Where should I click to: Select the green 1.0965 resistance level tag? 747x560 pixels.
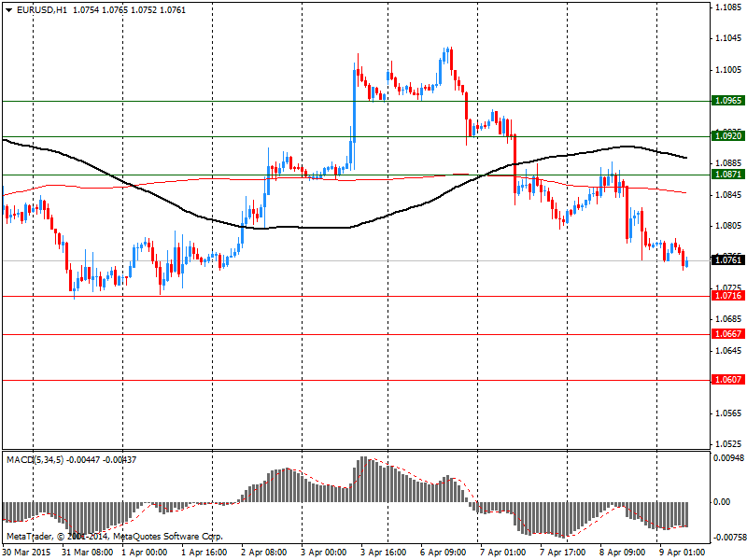728,101
